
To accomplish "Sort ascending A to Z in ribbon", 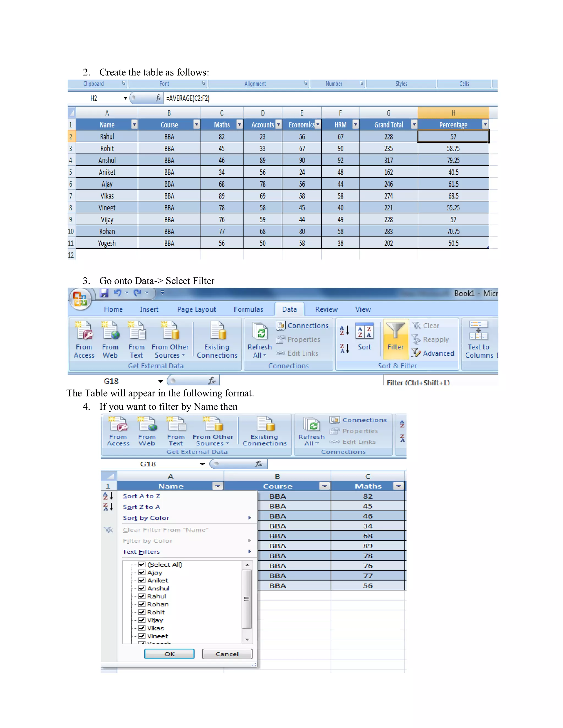I will 344,330.
